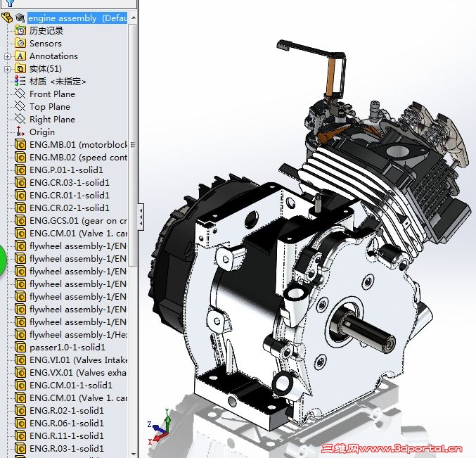The width and height of the screenshot is (476, 458).
Task: Click the feature tree scroll down arrow
Action: click(133, 454)
